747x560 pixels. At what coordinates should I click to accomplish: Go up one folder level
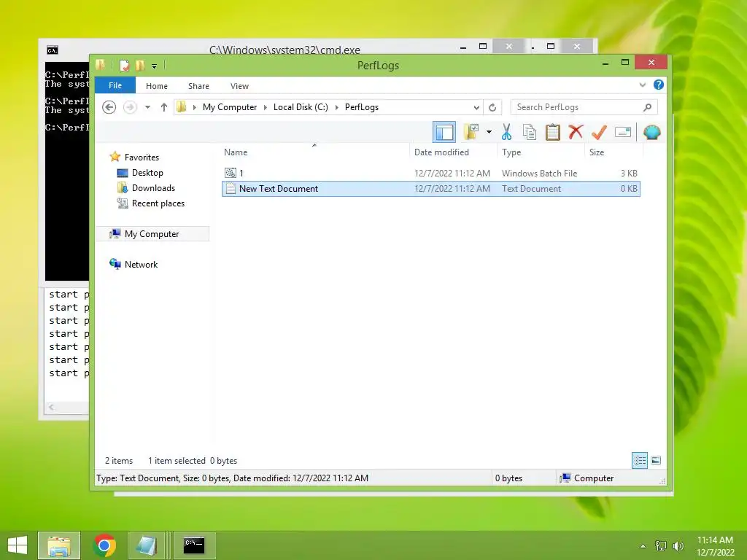coord(164,107)
